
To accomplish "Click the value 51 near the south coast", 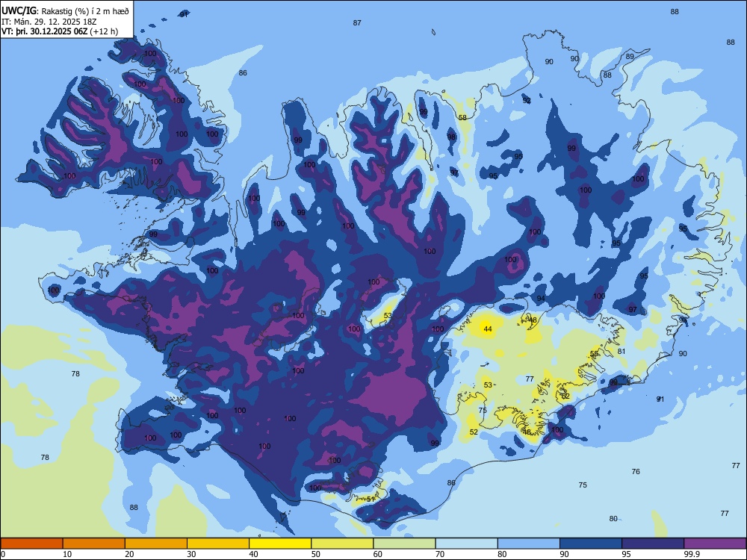I will [x=371, y=499].
